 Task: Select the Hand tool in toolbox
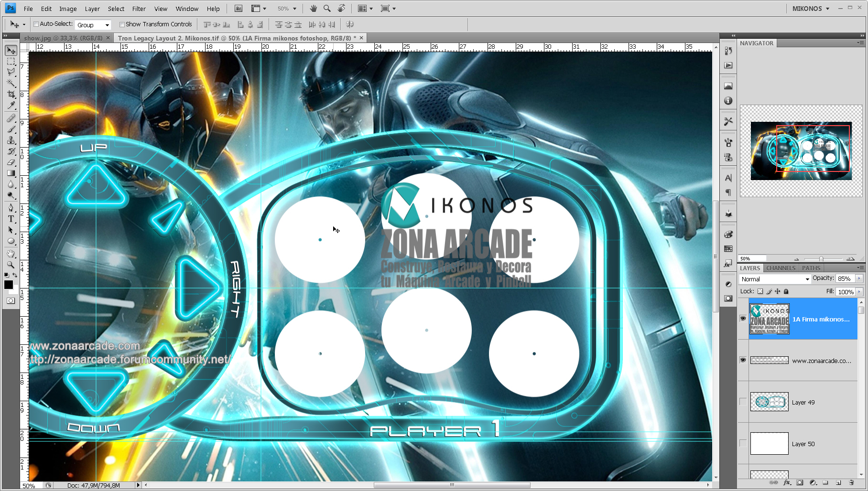point(11,254)
